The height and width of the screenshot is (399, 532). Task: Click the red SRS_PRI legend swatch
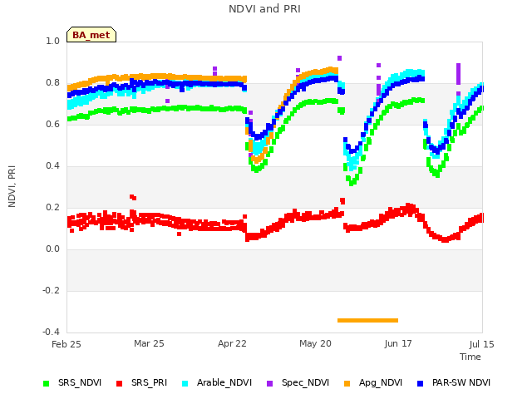(119, 383)
